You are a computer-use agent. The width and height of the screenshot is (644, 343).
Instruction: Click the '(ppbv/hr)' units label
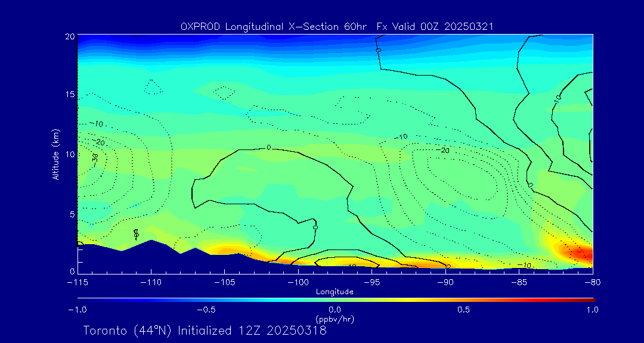335,319
